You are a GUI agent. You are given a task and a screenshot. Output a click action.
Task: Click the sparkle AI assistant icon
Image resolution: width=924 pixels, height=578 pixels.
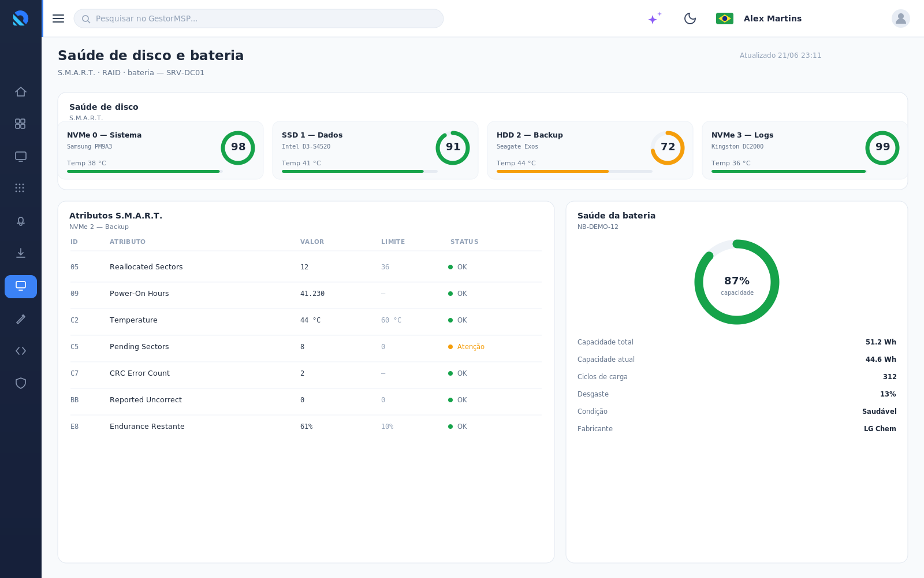coord(654,18)
